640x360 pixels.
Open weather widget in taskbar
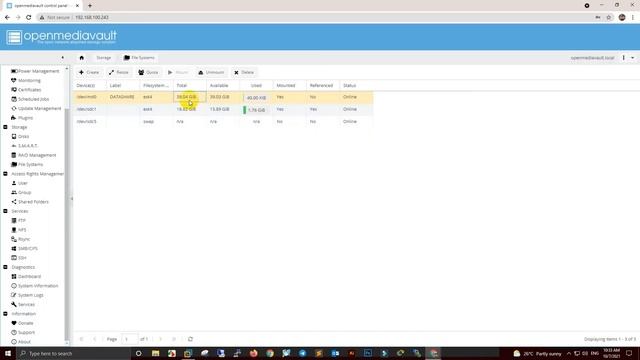tap(538, 353)
